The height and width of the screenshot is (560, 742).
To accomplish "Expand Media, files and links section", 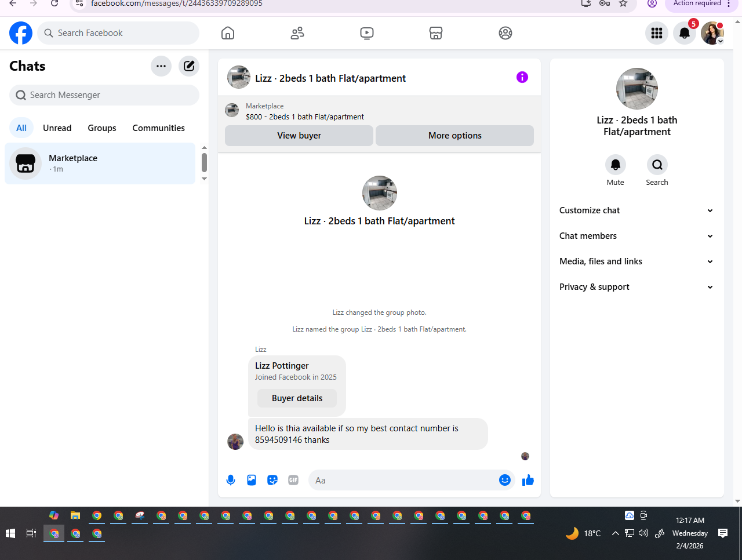I will 636,261.
